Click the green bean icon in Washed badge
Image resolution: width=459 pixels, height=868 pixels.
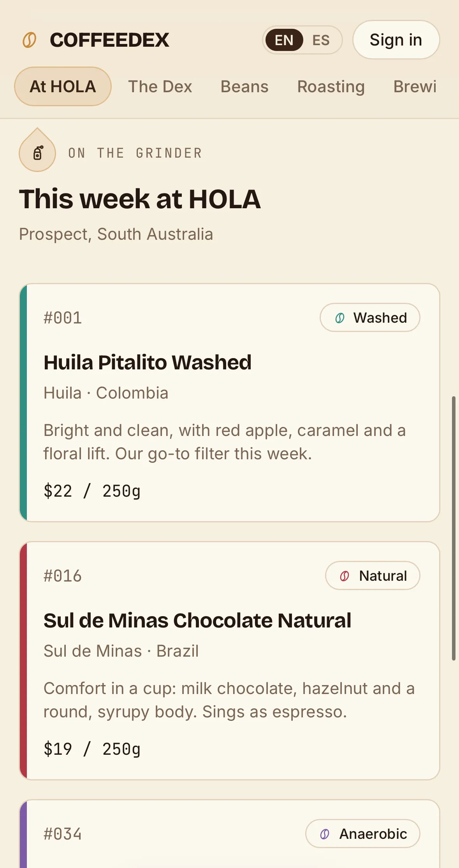point(340,318)
